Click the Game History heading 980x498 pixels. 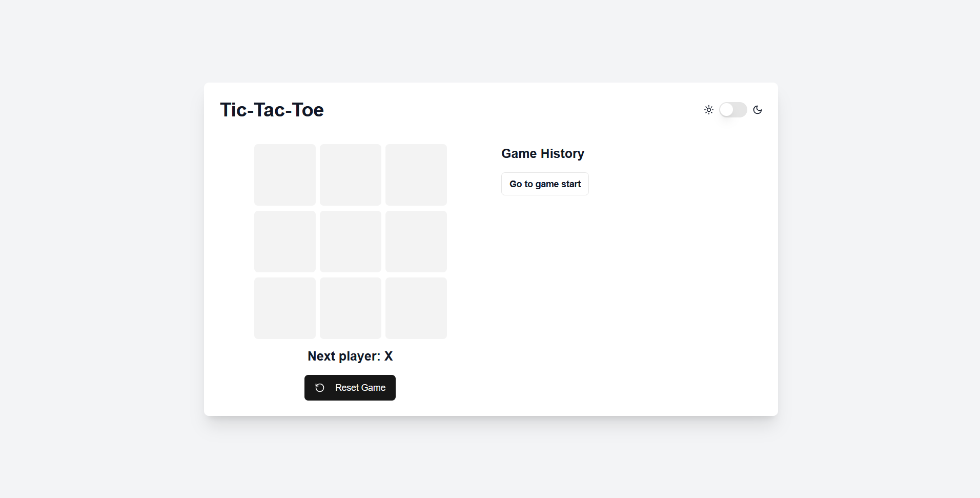point(542,153)
